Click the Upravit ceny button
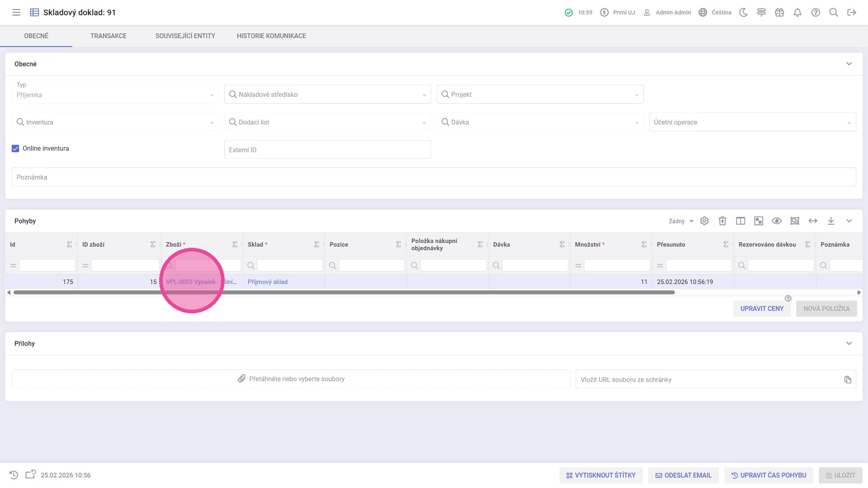Image resolution: width=868 pixels, height=488 pixels. pyautogui.click(x=762, y=308)
